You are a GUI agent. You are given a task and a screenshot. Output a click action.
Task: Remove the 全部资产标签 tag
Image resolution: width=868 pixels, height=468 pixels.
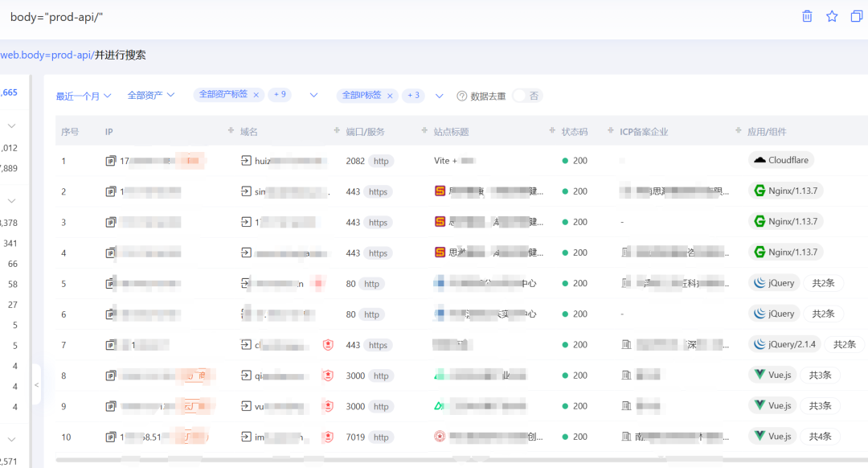[x=256, y=95]
